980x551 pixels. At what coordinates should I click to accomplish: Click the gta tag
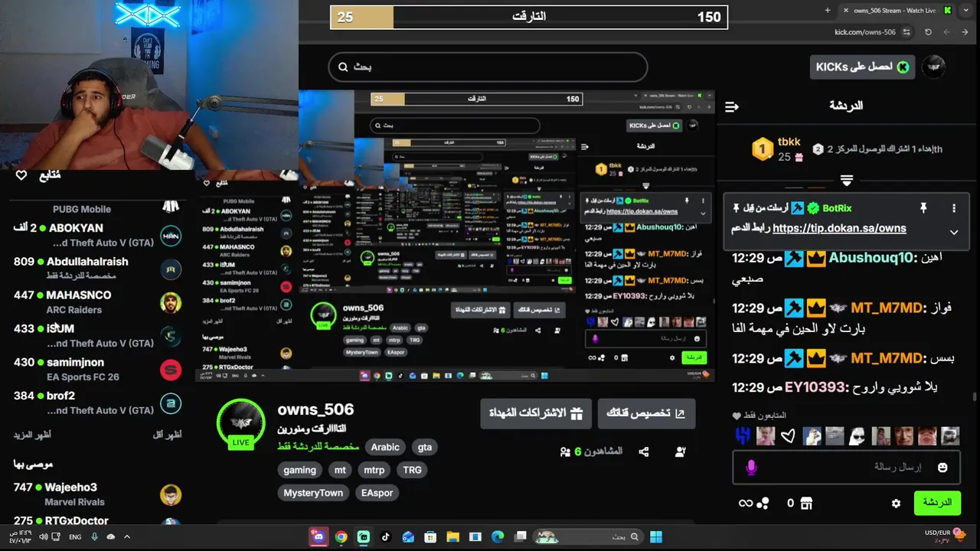[425, 447]
